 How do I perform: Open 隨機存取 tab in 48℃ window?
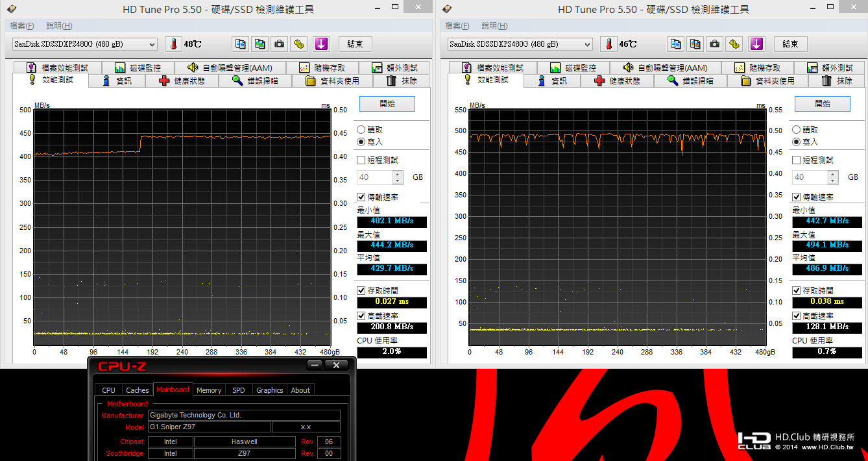(322, 68)
